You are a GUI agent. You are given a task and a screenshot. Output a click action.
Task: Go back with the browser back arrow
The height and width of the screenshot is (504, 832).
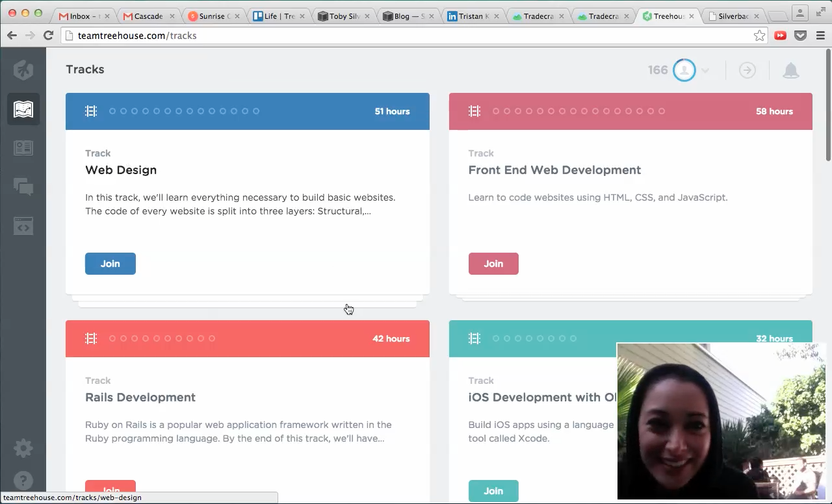12,36
